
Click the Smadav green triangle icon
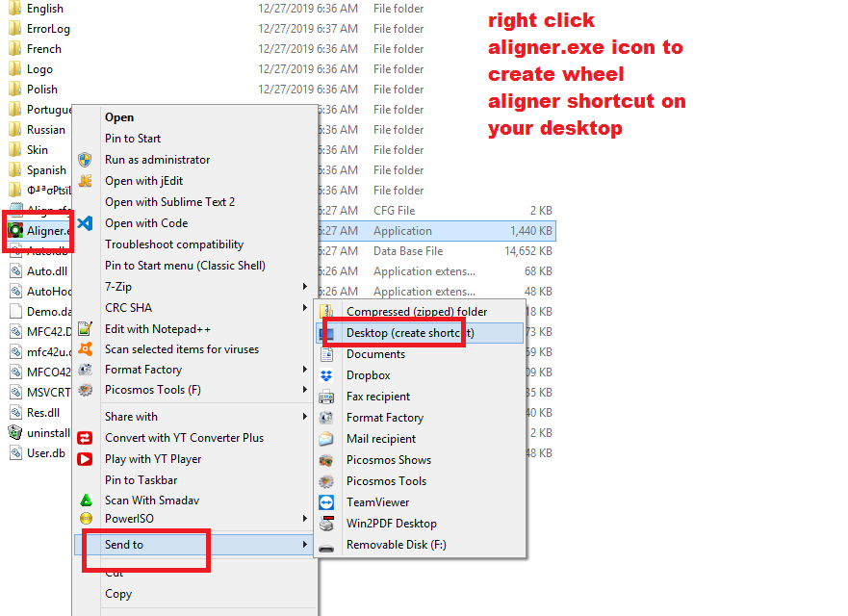pyautogui.click(x=86, y=500)
